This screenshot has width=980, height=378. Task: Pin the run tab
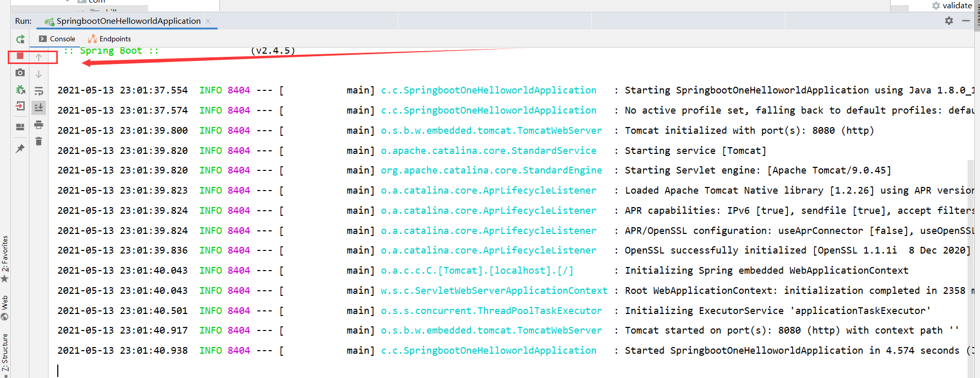20,149
